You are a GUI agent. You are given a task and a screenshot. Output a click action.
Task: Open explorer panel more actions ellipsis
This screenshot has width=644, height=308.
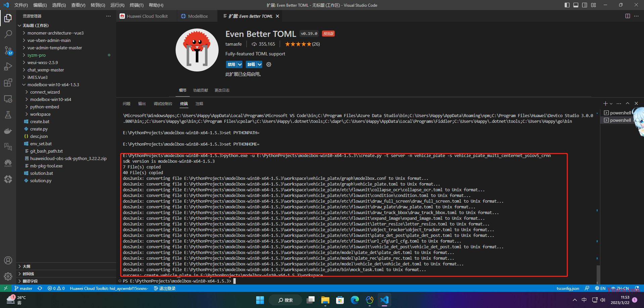[x=108, y=16]
